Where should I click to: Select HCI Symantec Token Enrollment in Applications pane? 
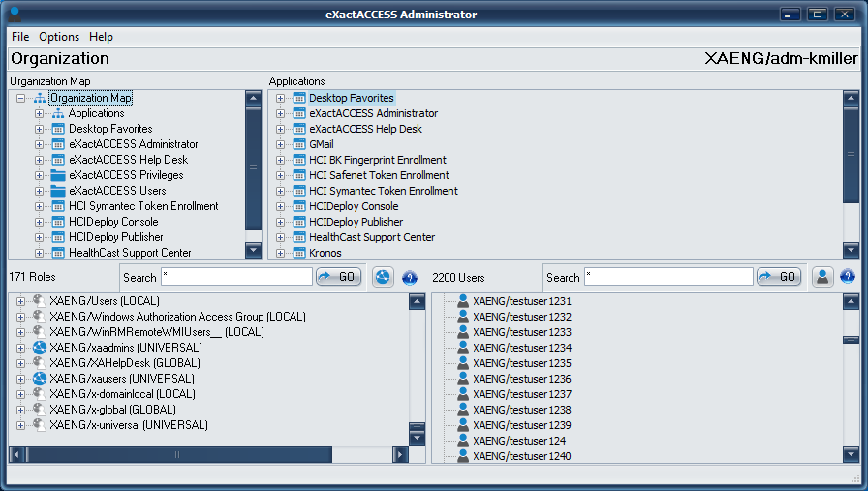[x=384, y=191]
